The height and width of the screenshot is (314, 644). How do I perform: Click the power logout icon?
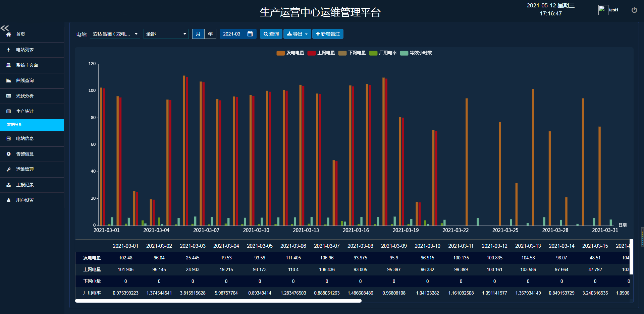tap(634, 10)
